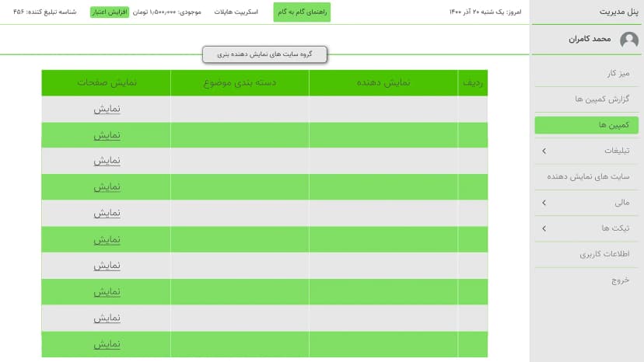Click the date text امروز: یک شنبه
The height and width of the screenshot is (362, 644).
click(485, 12)
